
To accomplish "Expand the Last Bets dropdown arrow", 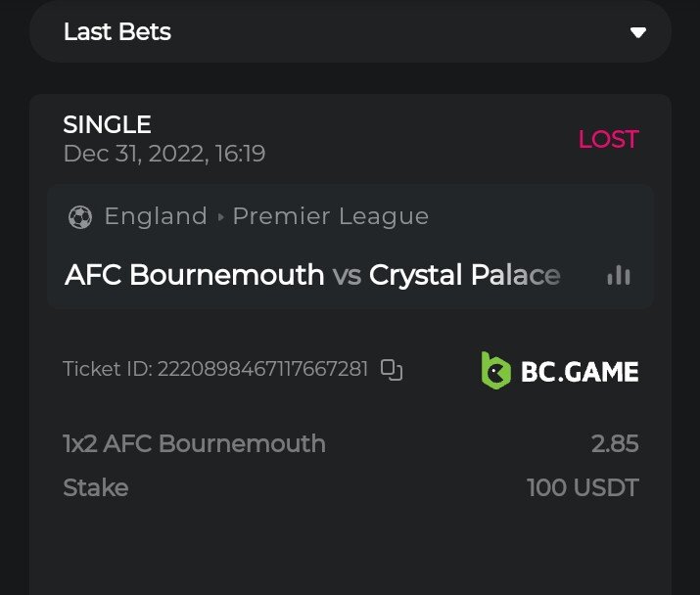I will click(638, 32).
